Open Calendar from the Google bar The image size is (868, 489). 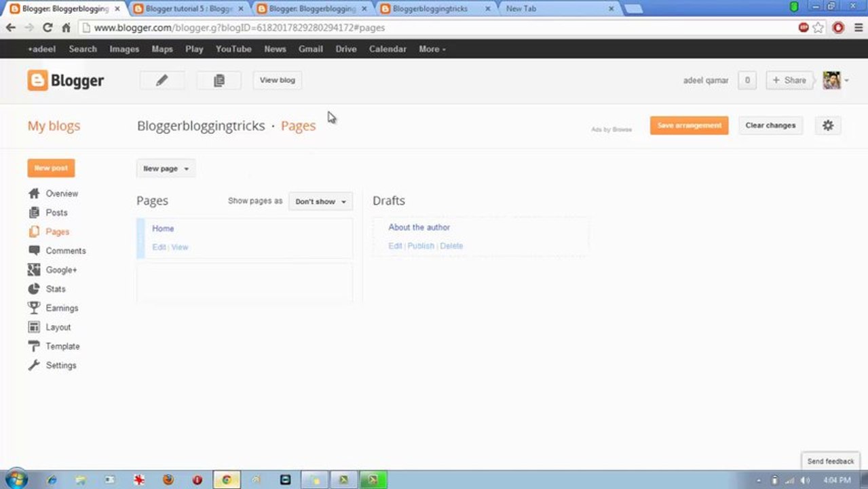point(388,49)
